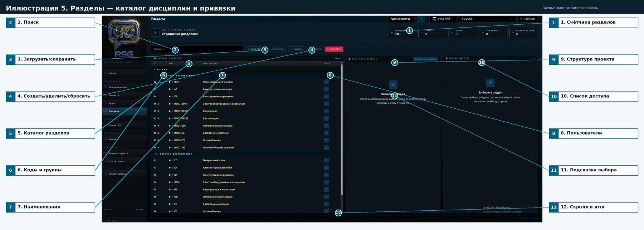Viewport: 644px width, 230px height.
Task: Toggle the status dot for ИОС5(СС) row
Action: pyautogui.click(x=170, y=133)
